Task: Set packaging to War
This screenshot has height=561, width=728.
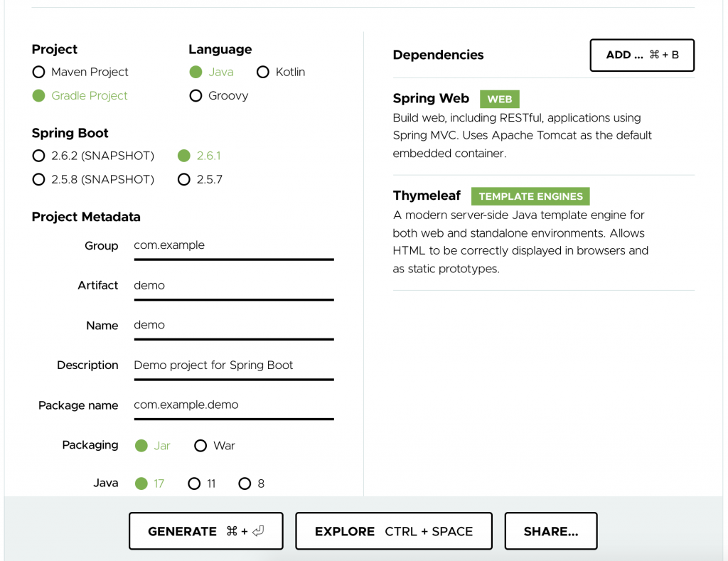Action: pyautogui.click(x=200, y=446)
